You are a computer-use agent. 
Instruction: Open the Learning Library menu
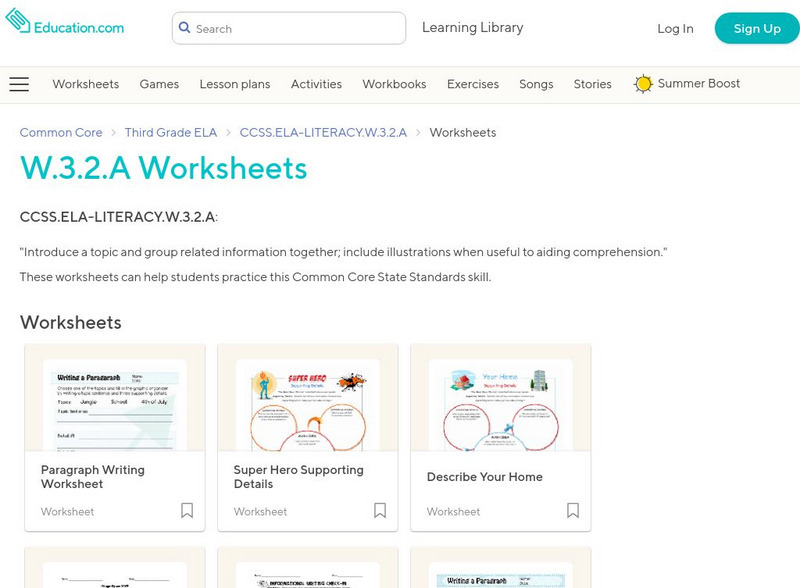pyautogui.click(x=472, y=28)
